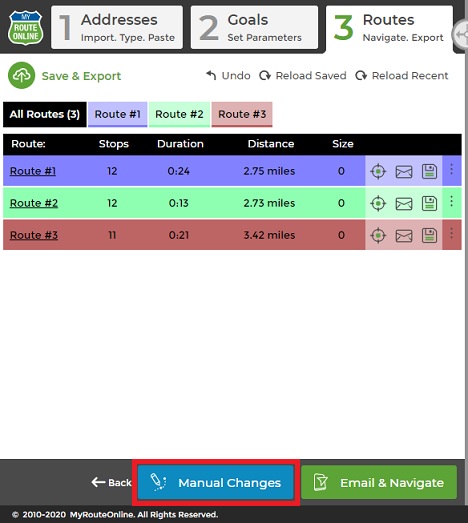This screenshot has height=523, width=468.
Task: Click the email envelope icon for Route #1
Action: [x=404, y=172]
